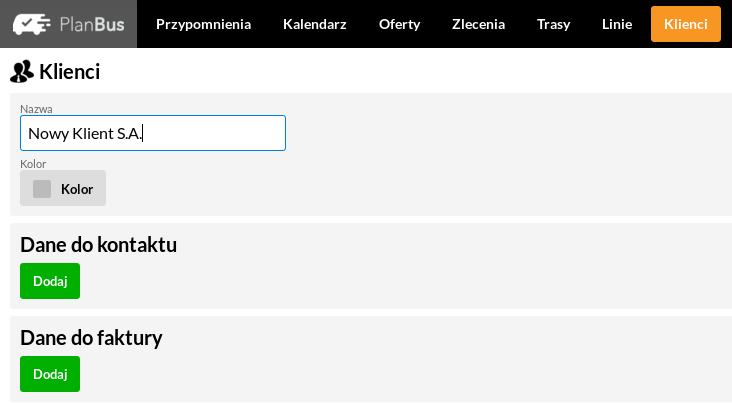Add invoice details with Dodaj button

tap(50, 374)
